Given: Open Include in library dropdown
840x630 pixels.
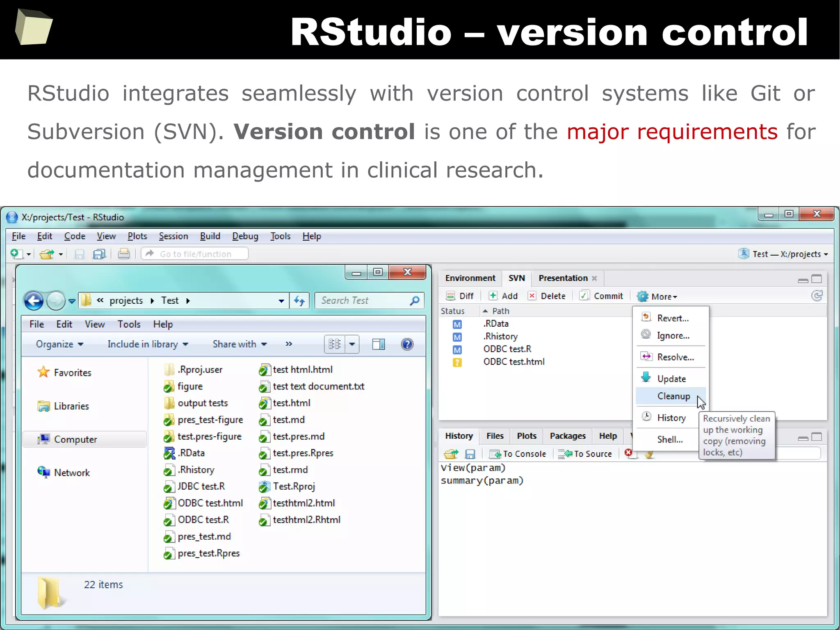Looking at the screenshot, I should [148, 344].
